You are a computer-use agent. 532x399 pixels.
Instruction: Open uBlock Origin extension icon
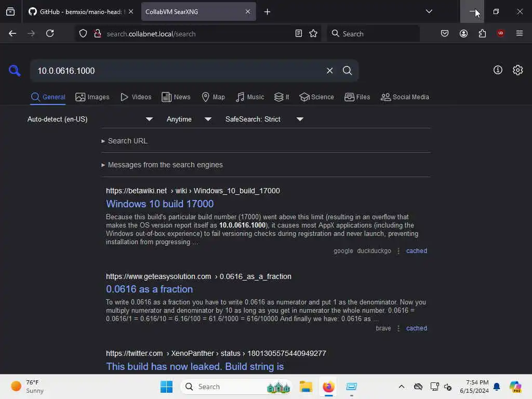(500, 33)
